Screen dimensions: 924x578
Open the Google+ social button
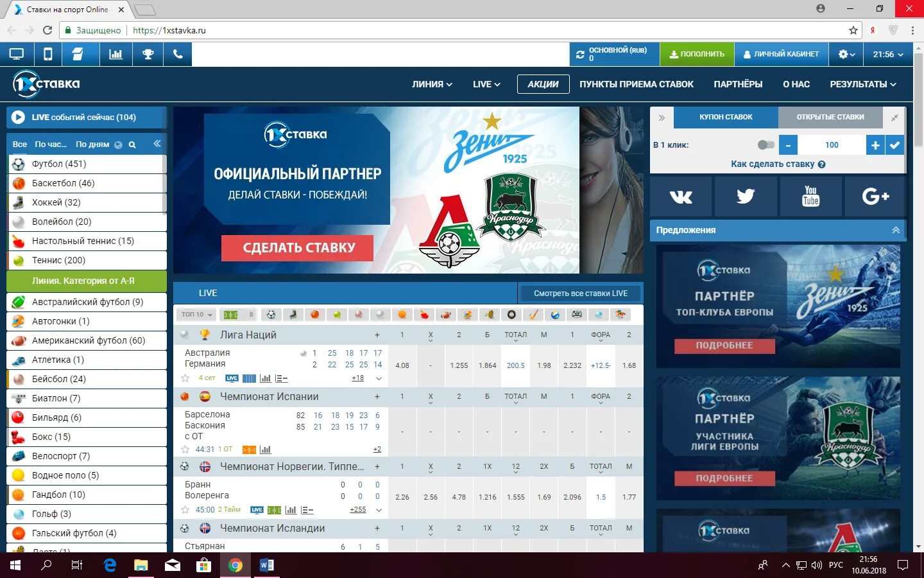pos(875,197)
